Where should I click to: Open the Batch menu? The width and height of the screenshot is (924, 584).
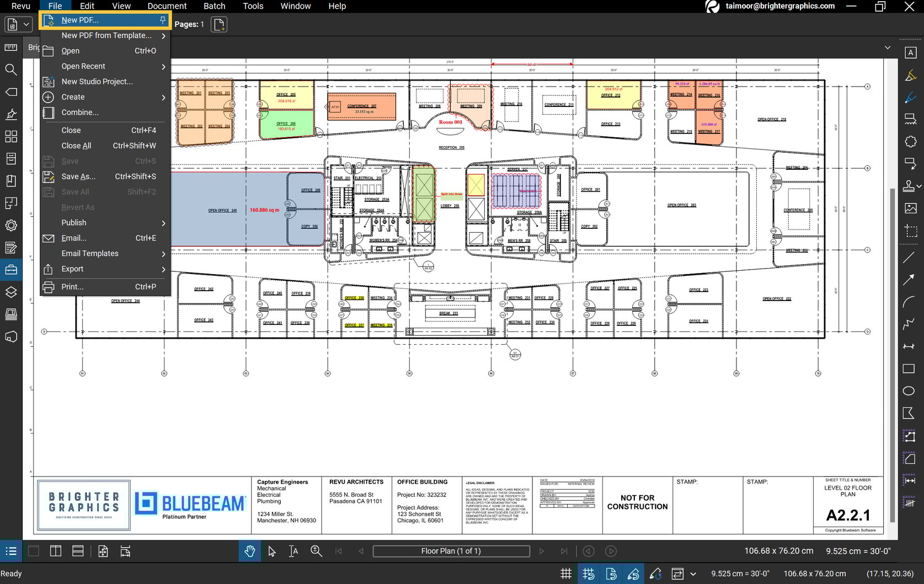tap(214, 6)
